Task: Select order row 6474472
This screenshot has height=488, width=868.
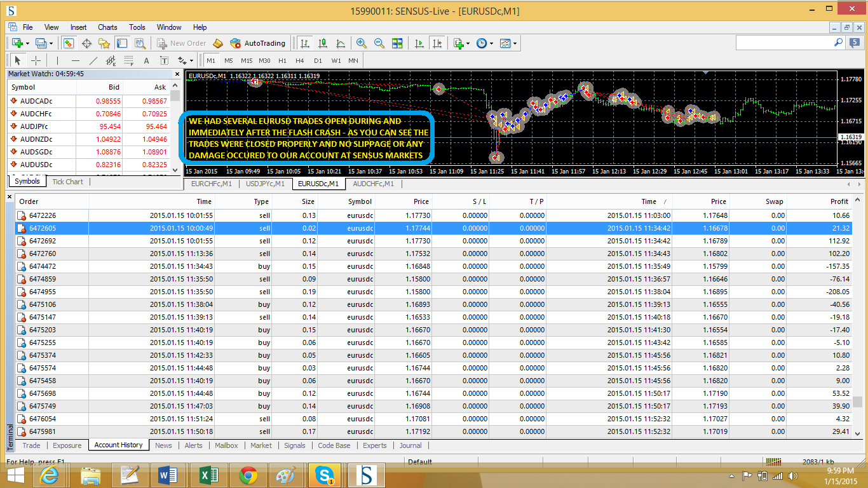Action: pyautogui.click(x=433, y=266)
